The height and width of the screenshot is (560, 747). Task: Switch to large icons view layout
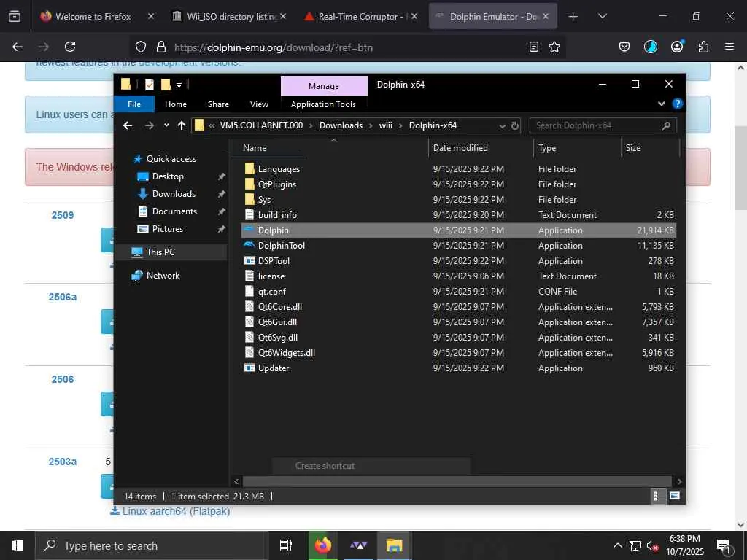[x=674, y=496]
